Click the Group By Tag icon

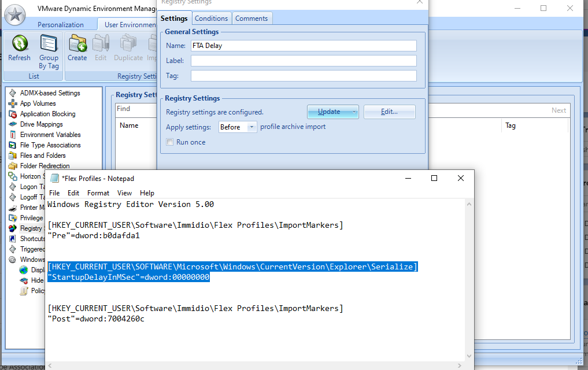(49, 43)
